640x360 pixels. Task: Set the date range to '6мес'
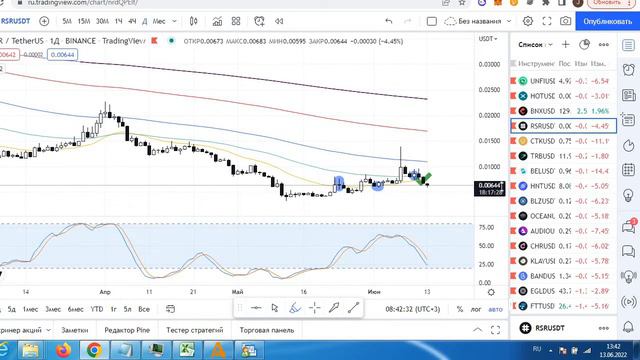tap(76, 309)
